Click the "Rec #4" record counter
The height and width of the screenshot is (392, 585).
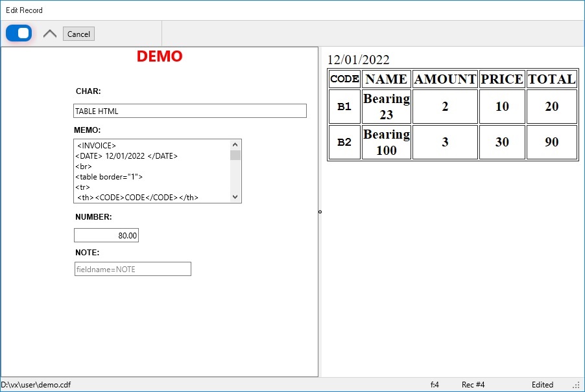pos(473,384)
